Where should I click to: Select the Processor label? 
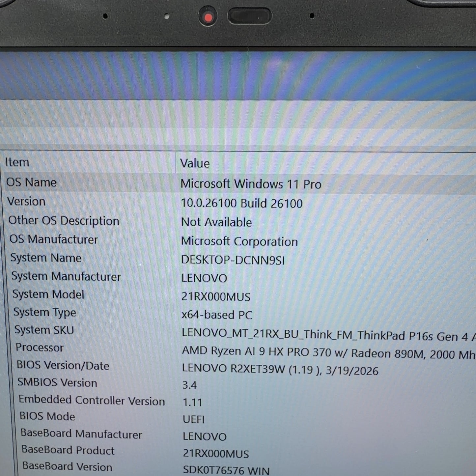coord(40,347)
